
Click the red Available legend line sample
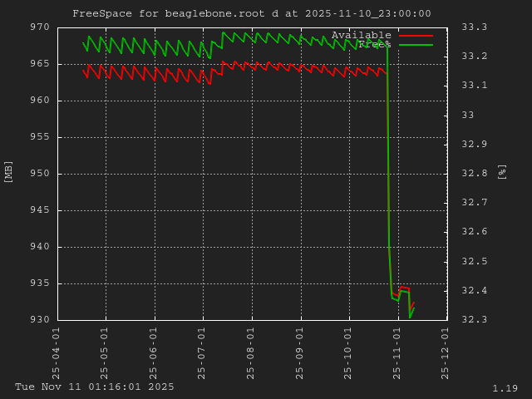[x=416, y=35]
